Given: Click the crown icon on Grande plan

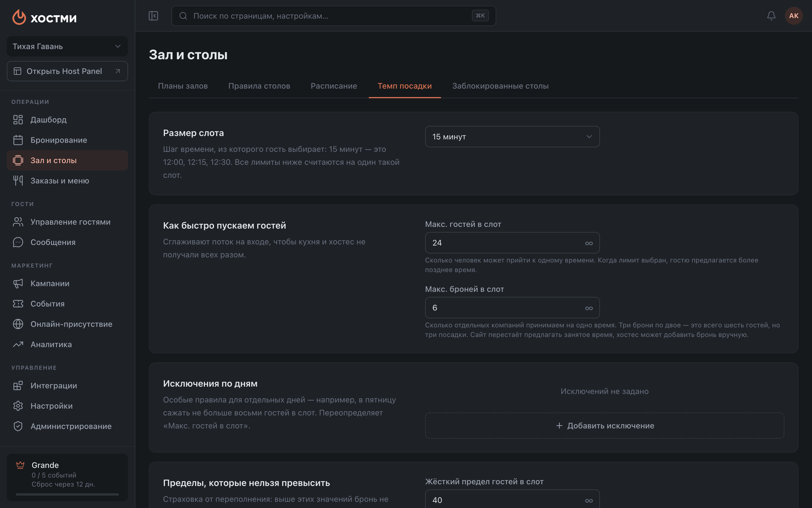Looking at the screenshot, I should tap(20, 465).
